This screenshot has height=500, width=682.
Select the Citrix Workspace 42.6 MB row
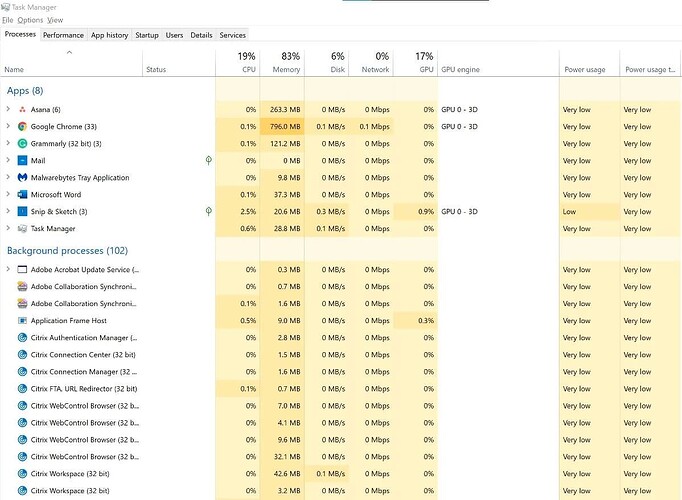pos(341,474)
